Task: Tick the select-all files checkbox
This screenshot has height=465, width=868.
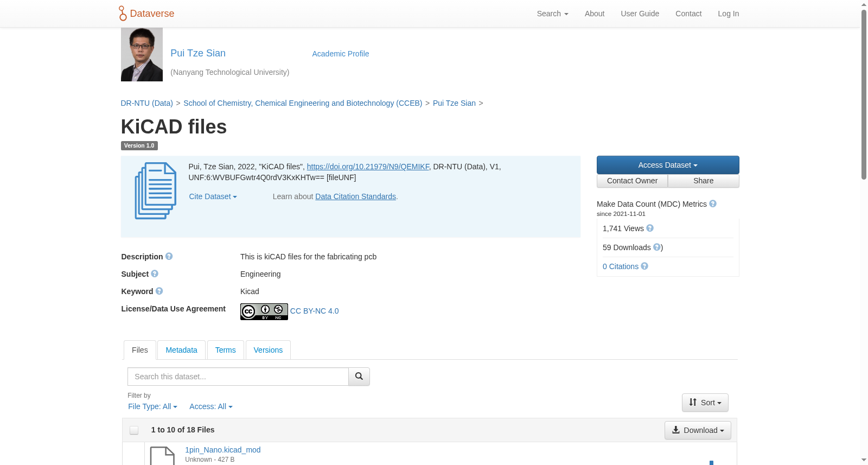Action: point(134,430)
